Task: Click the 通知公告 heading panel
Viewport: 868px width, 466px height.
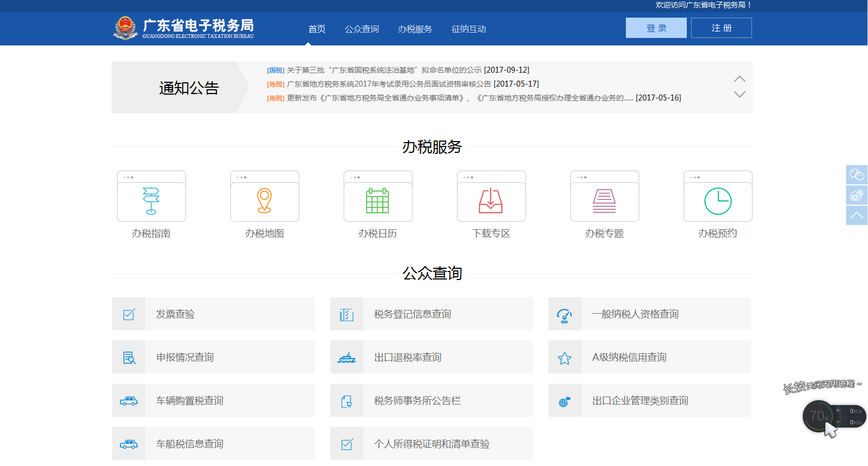Action: tap(180, 88)
